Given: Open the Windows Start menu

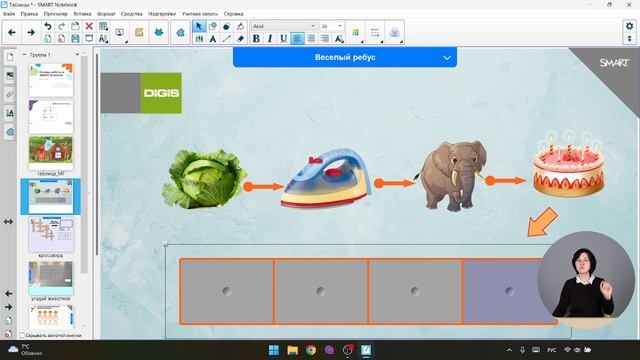Looking at the screenshot, I should tap(273, 350).
